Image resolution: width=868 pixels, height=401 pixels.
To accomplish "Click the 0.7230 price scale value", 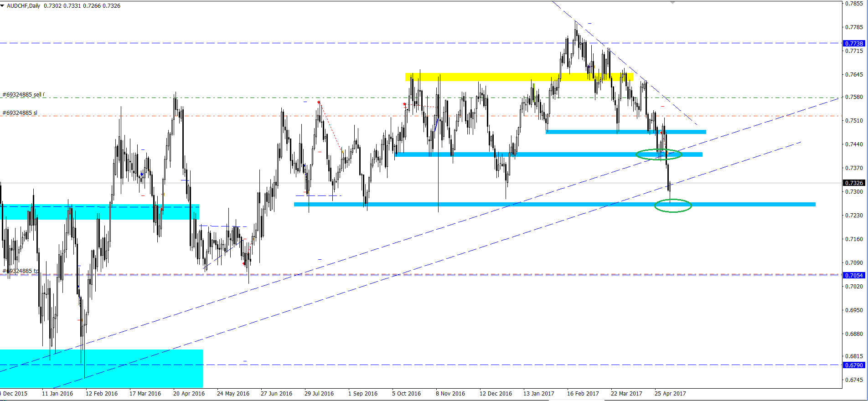I will coord(854,215).
